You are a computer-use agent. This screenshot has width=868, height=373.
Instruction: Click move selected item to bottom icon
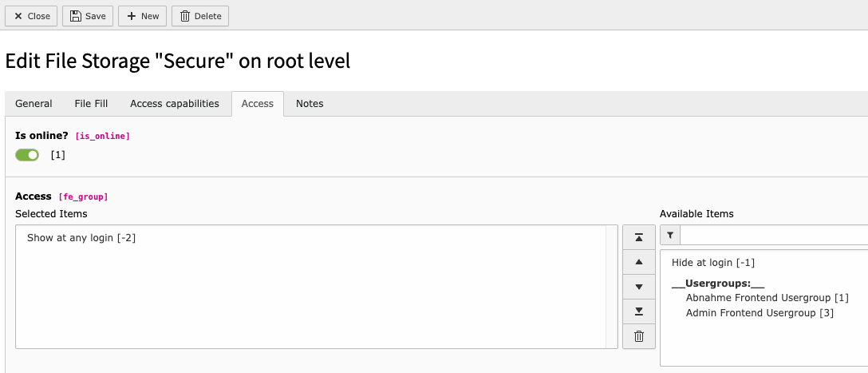pos(638,311)
